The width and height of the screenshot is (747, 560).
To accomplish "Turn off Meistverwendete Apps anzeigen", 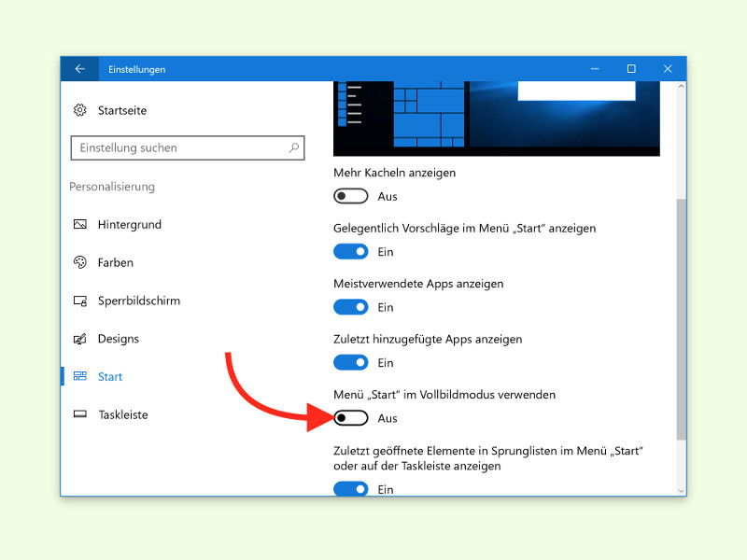I will pos(351,307).
